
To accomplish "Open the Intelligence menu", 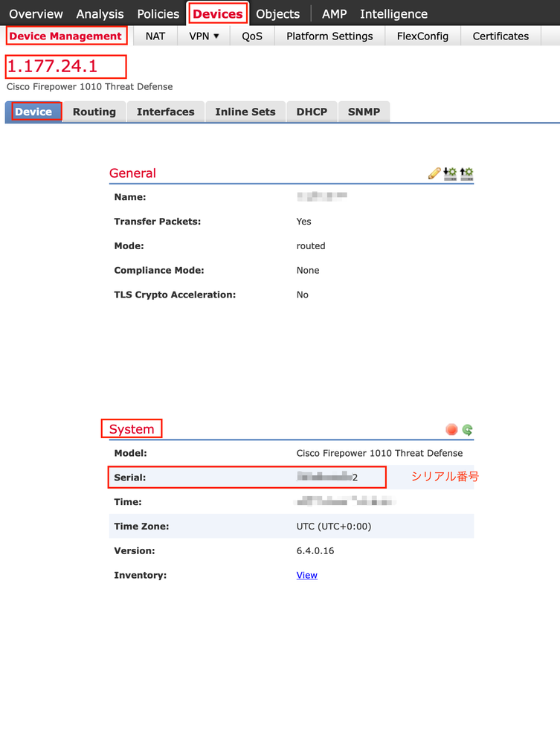I will click(x=393, y=13).
